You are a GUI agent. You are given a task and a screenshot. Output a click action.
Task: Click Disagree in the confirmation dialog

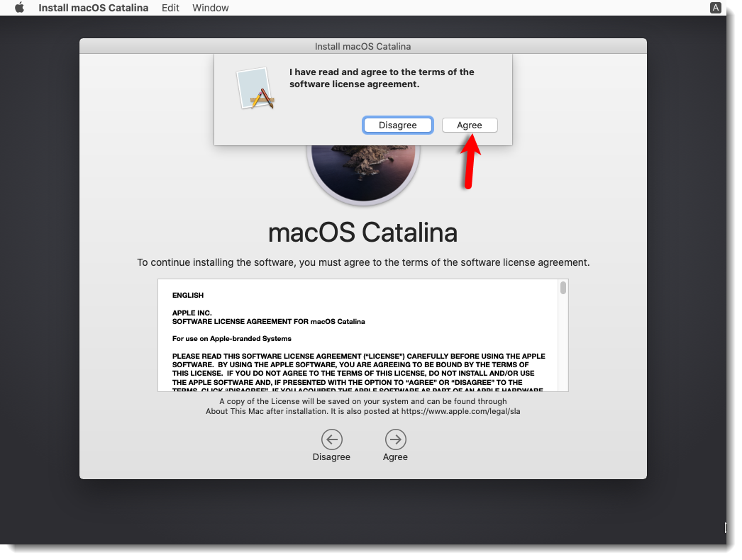click(397, 125)
